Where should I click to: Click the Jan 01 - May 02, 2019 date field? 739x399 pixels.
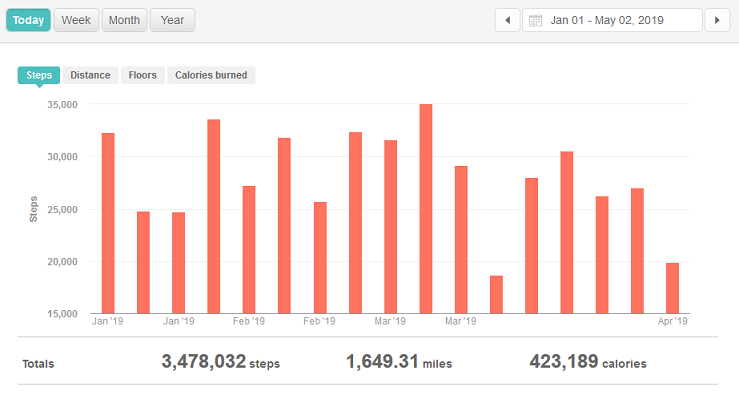[612, 20]
